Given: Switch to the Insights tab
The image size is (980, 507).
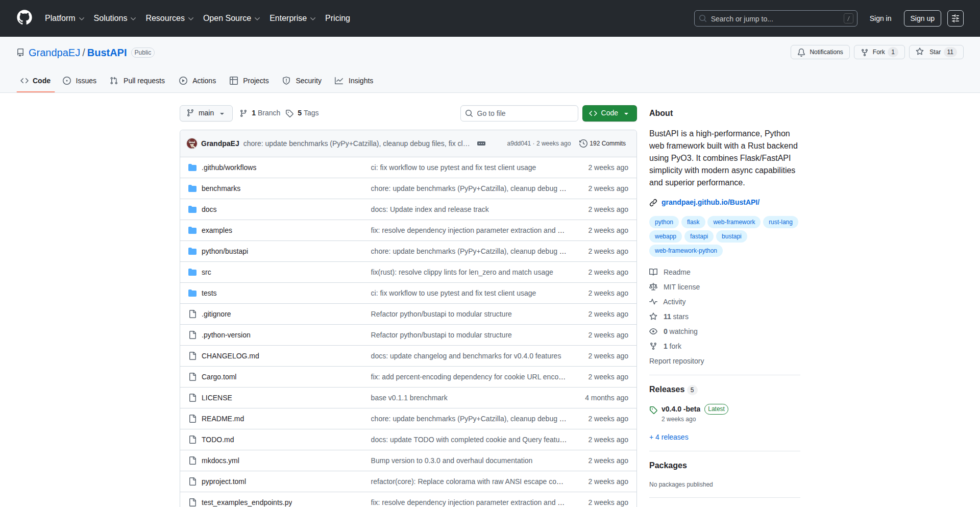Looking at the screenshot, I should point(354,81).
